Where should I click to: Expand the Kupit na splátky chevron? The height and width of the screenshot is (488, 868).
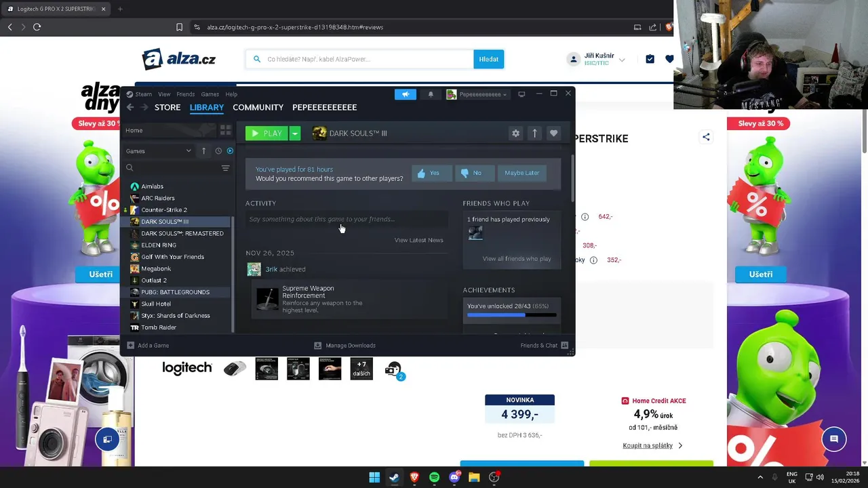680,445
